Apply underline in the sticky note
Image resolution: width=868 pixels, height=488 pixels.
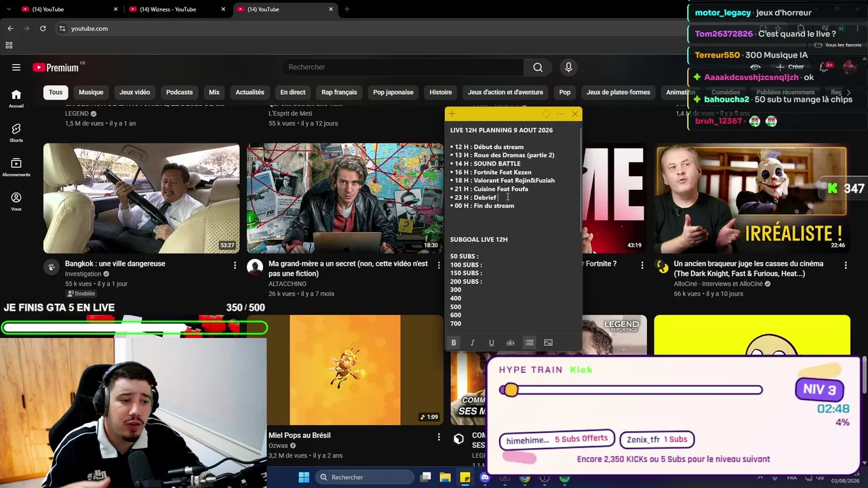tap(492, 343)
